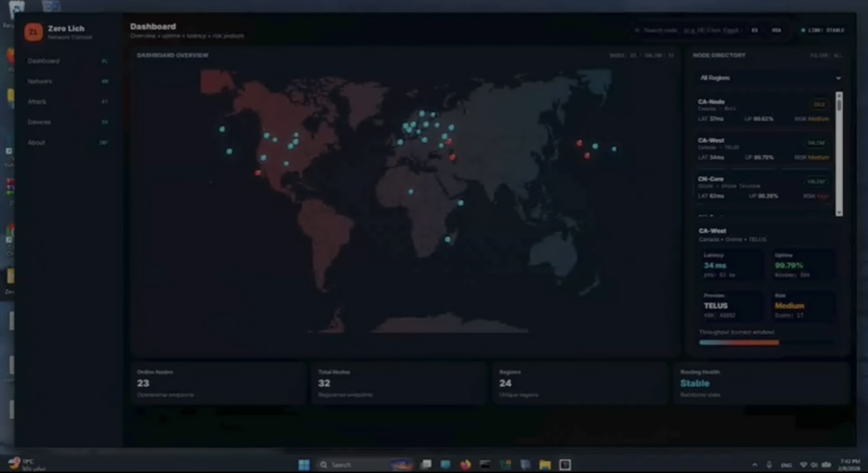Open File Explorer from the taskbar

coord(546,465)
